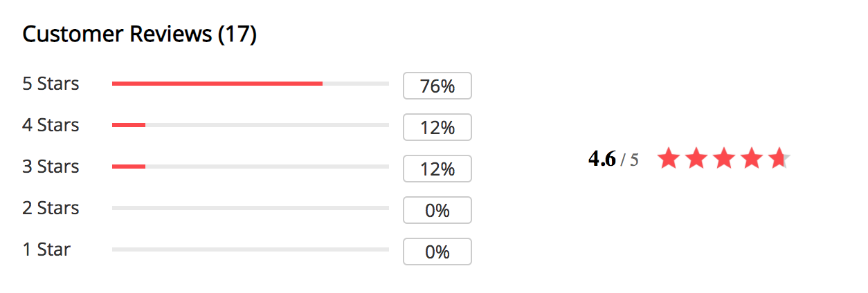Filter reviews by 5 Stars label
This screenshot has width=868, height=293.
51,84
